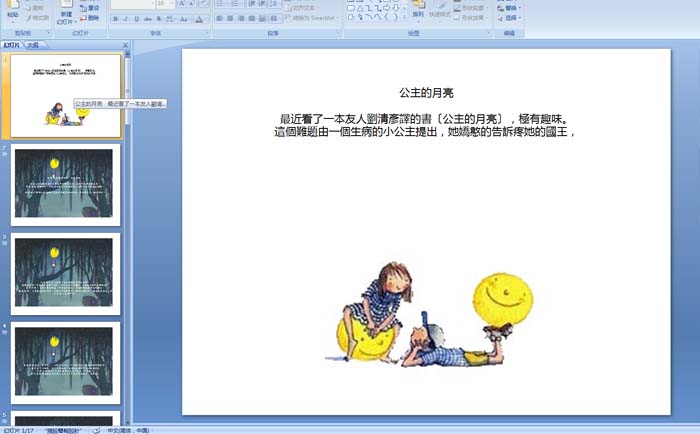Toggle Bold formatting
Image resolution: width=700 pixels, height=434 pixels.
pyautogui.click(x=116, y=19)
